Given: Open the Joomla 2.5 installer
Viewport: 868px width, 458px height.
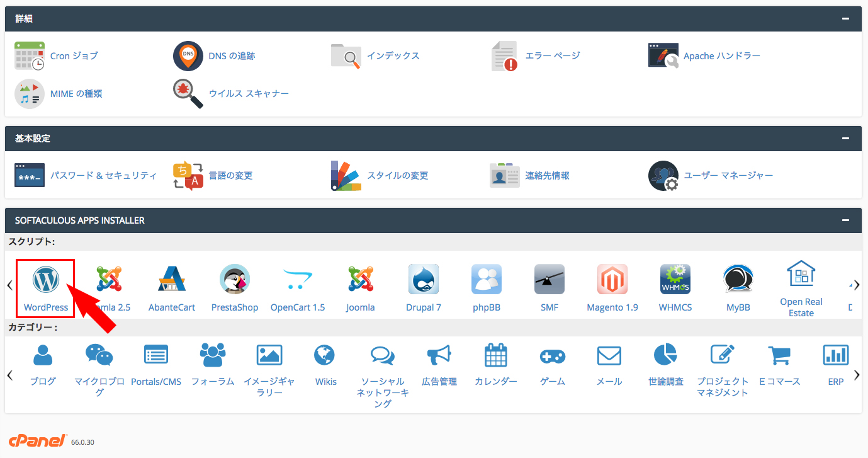Looking at the screenshot, I should pyautogui.click(x=108, y=279).
